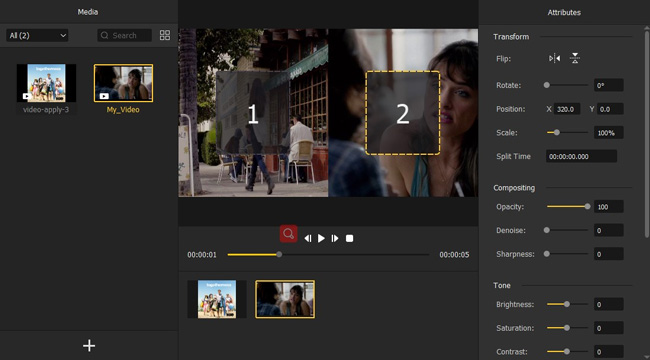This screenshot has height=360, width=650.
Task: Select the My_Video media thumbnail
Action: pos(124,83)
